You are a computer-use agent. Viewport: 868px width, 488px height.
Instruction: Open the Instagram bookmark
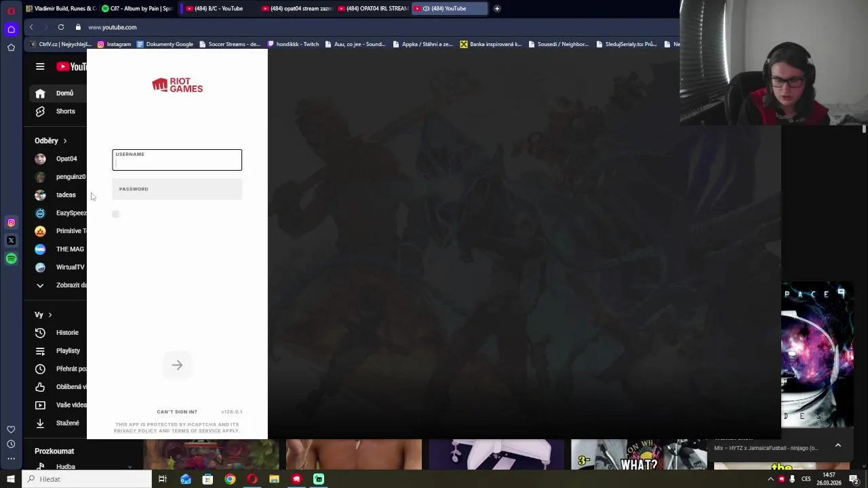[x=114, y=44]
